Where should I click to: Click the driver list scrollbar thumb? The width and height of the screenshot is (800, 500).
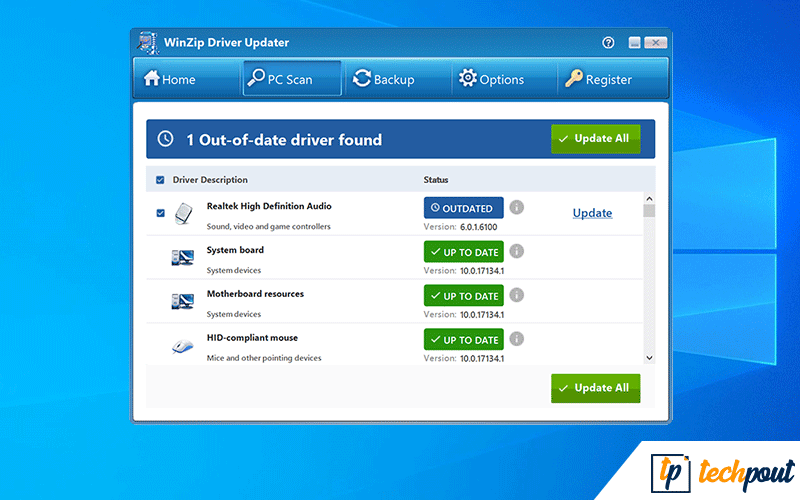coord(649,211)
